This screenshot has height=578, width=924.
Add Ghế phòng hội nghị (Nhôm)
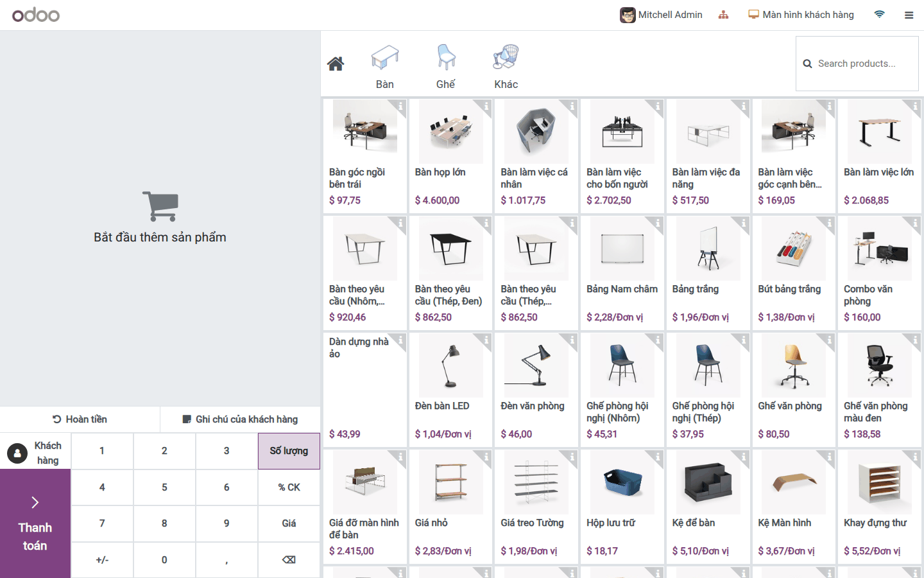tap(622, 390)
